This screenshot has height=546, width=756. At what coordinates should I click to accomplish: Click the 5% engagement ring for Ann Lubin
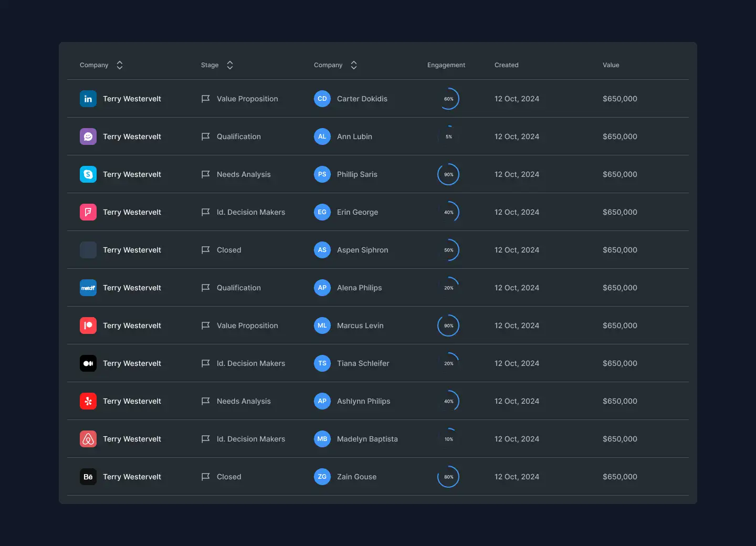tap(448, 136)
